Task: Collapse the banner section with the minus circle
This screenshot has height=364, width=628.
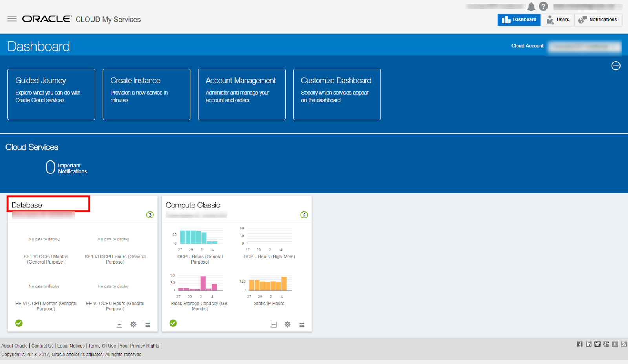Action: point(615,66)
